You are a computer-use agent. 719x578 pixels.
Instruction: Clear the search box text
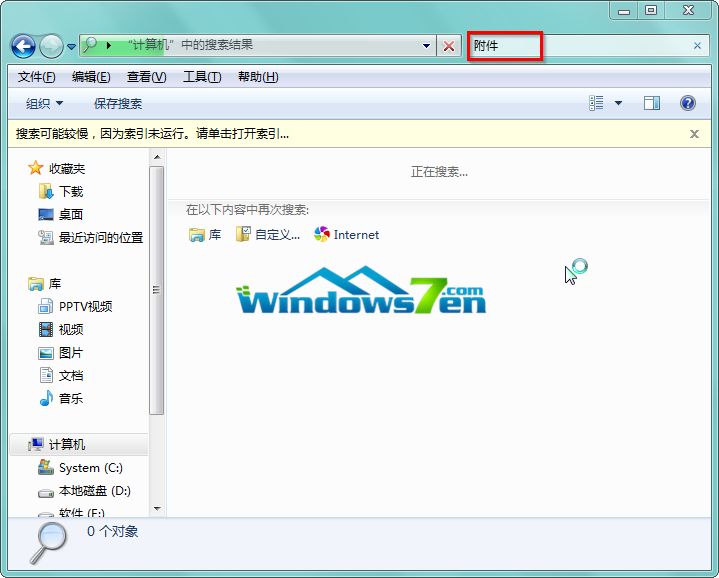(x=697, y=46)
